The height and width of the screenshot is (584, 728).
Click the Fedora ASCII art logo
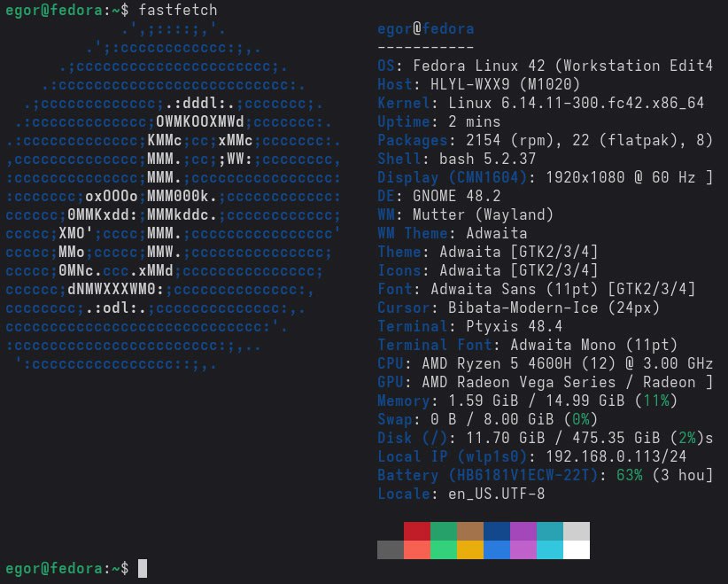(173, 196)
